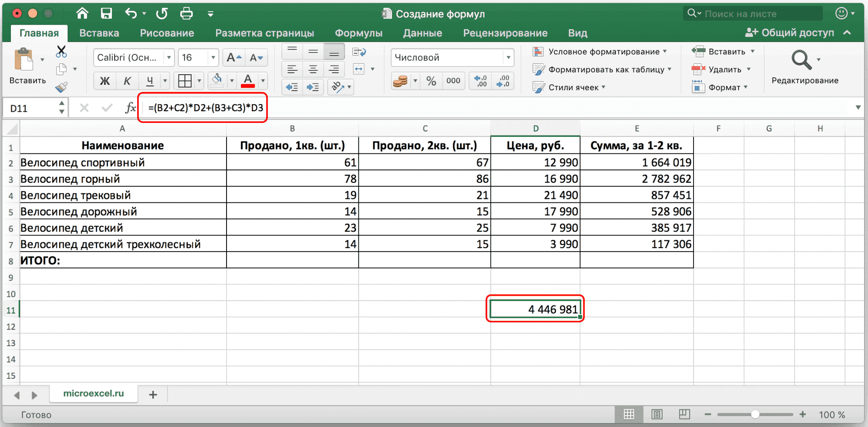Click the print icon in Quick Access Toolbar
The image size is (868, 427).
pyautogui.click(x=186, y=13)
